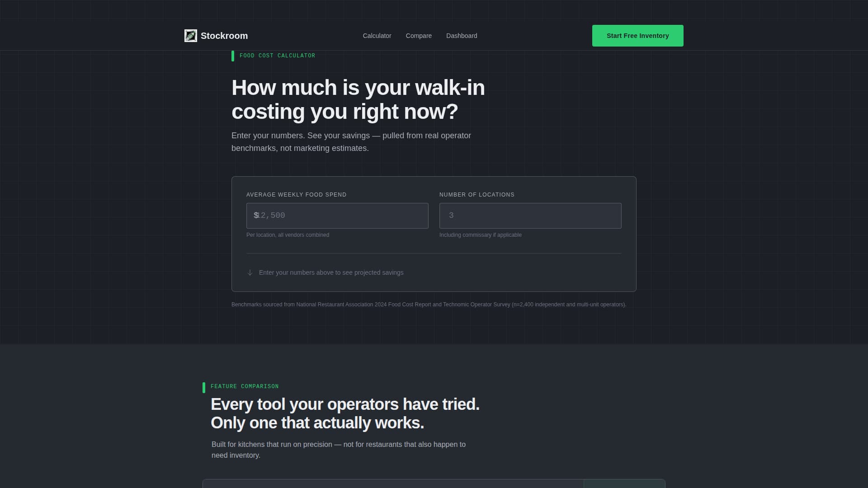This screenshot has height=488, width=868.
Task: Open the Calculator nav link
Action: pyautogui.click(x=377, y=36)
